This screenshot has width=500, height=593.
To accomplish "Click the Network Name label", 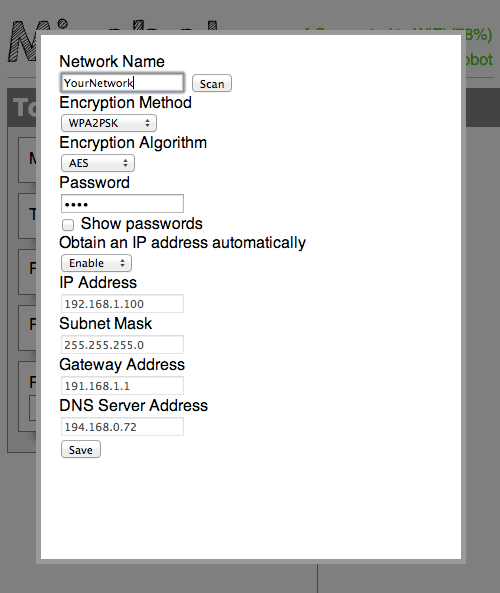I will pos(112,62).
